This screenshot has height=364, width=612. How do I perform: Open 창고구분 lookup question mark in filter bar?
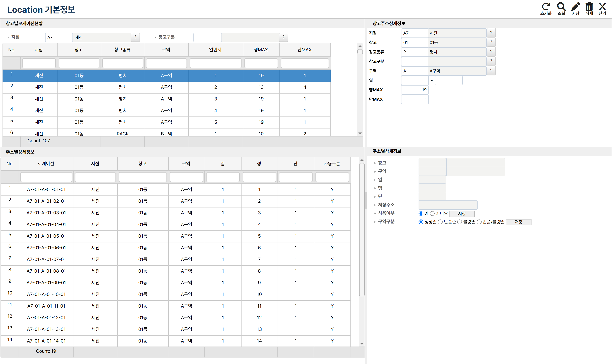tap(284, 37)
